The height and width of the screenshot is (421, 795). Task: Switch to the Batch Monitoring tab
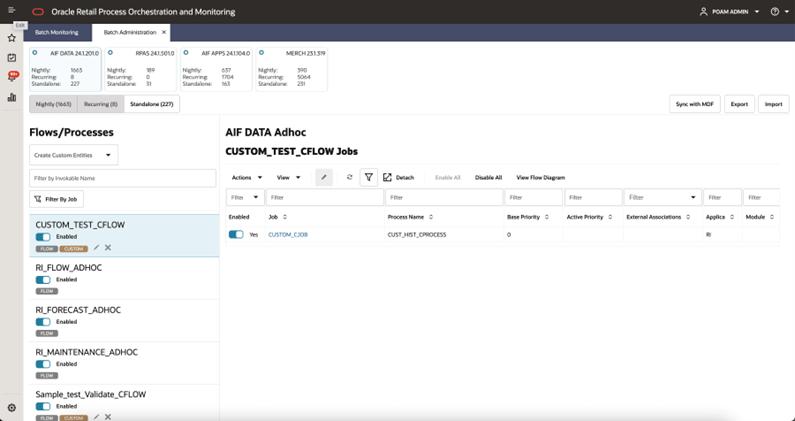click(x=57, y=32)
